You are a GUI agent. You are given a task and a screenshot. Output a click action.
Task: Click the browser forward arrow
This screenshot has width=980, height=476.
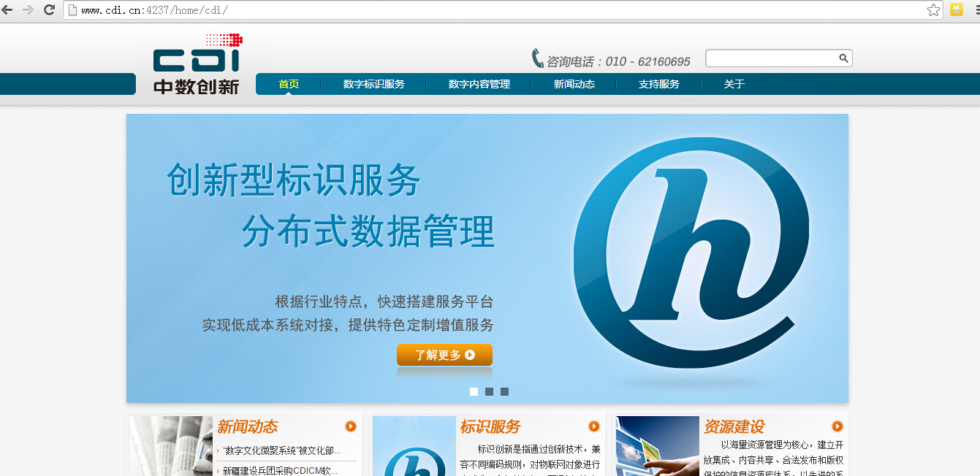coord(28,9)
